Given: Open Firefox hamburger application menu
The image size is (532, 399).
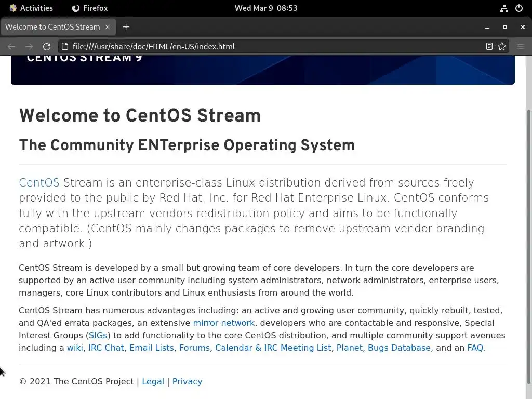Looking at the screenshot, I should click(x=521, y=46).
